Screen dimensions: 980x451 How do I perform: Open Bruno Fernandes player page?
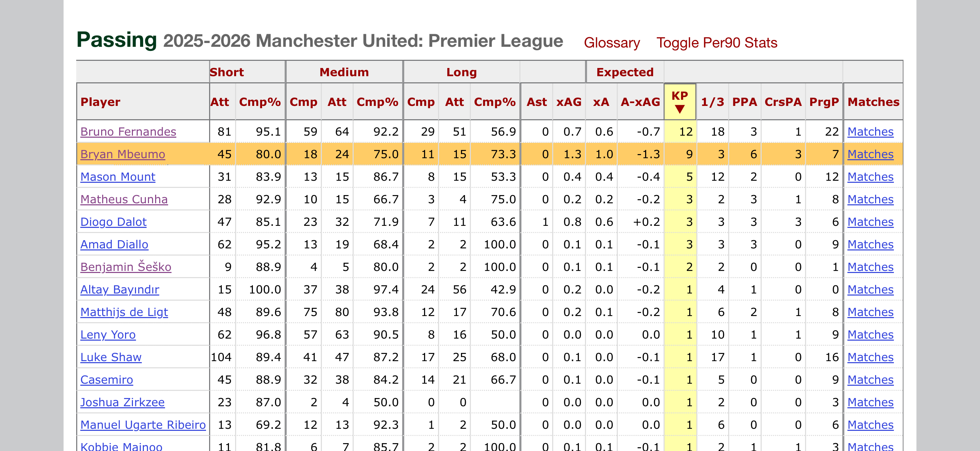click(128, 132)
